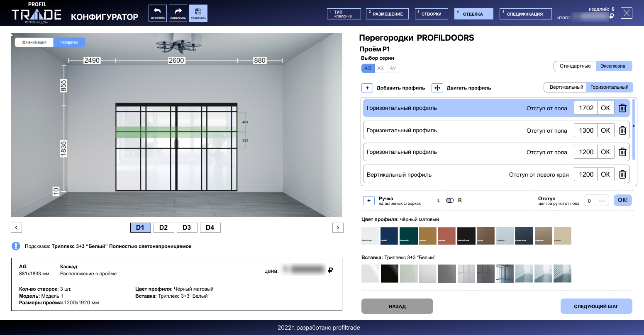Switch view to 3D-анимация
This screenshot has height=335, width=644.
coord(34,42)
